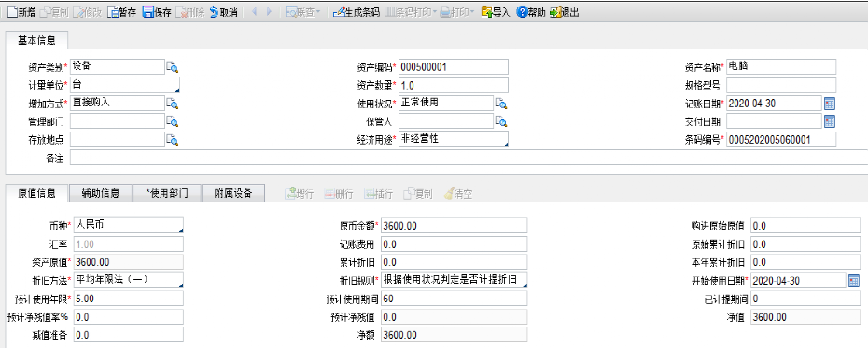Open lookup for 存放地点 field
The height and width of the screenshot is (348, 868).
[173, 140]
